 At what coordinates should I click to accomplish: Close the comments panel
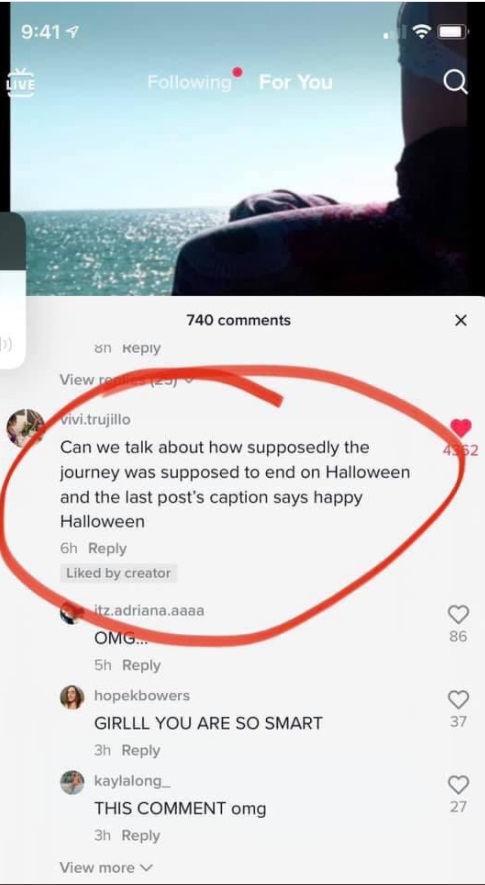(461, 321)
